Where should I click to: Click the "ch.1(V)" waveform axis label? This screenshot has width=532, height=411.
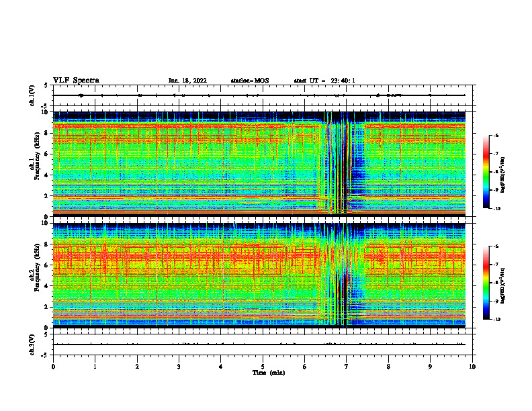(32, 95)
